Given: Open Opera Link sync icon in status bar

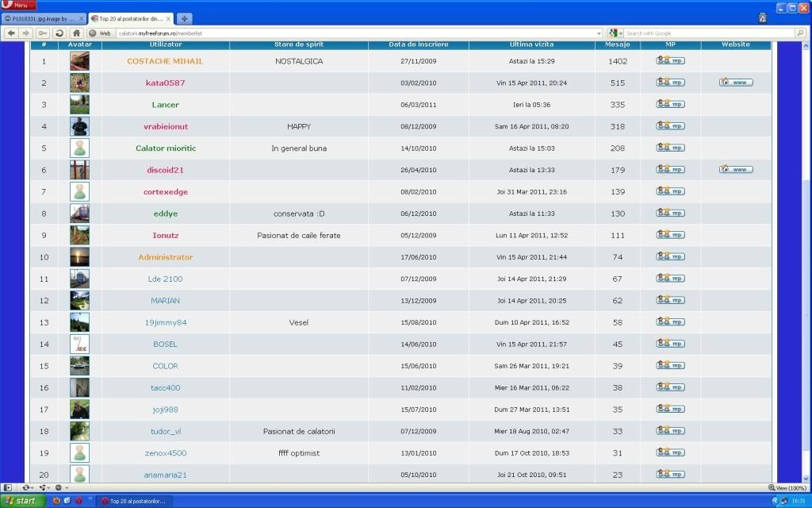Looking at the screenshot, I should click(x=25, y=488).
